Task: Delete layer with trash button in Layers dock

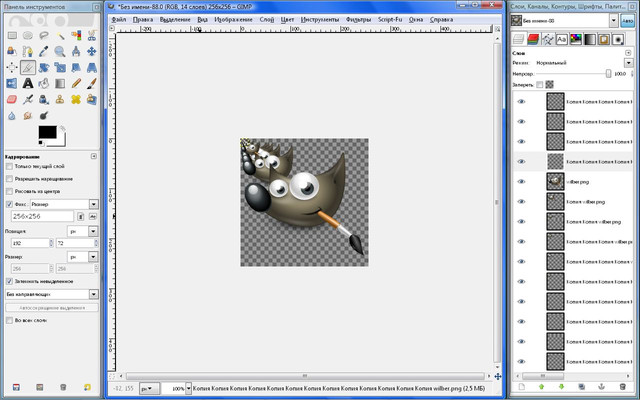Action: [622, 387]
